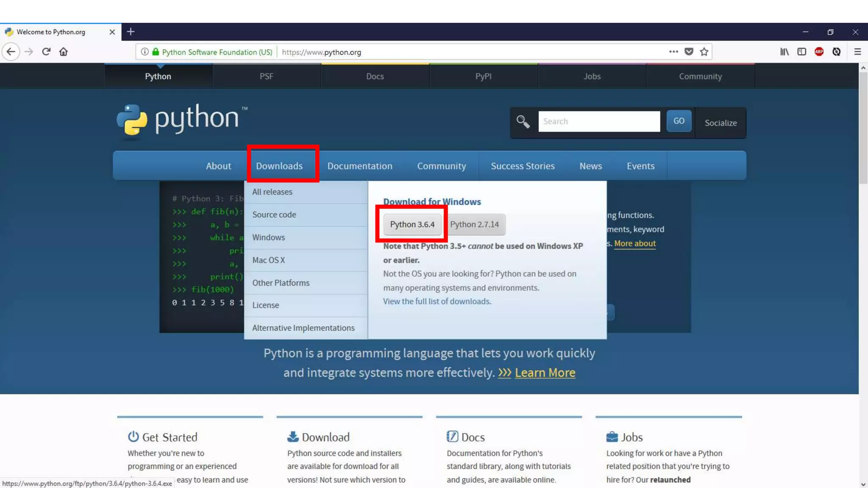This screenshot has width=868, height=488.
Task: Choose All releases in Downloads submenu
Action: [x=306, y=192]
